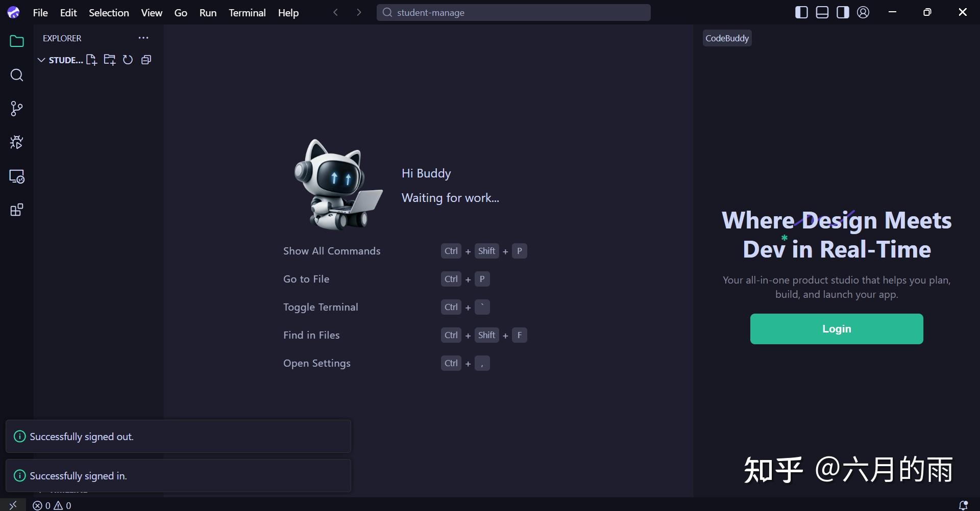This screenshot has height=511, width=980.
Task: Toggle the bottom panel visibility
Action: click(822, 12)
